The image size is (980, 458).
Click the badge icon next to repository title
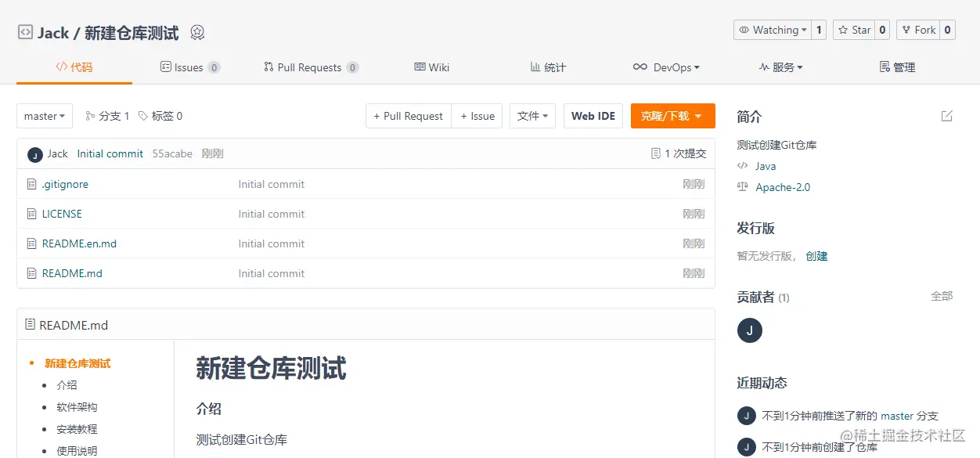point(197,33)
